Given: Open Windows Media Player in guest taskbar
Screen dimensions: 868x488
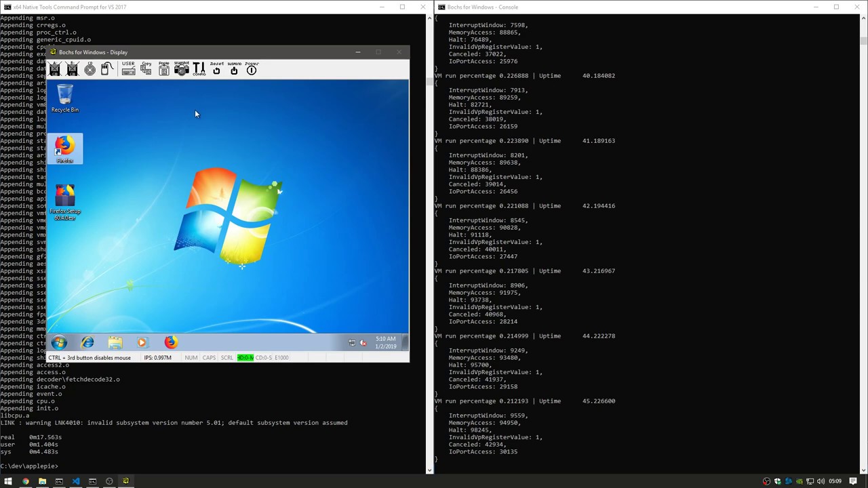Looking at the screenshot, I should pos(142,342).
